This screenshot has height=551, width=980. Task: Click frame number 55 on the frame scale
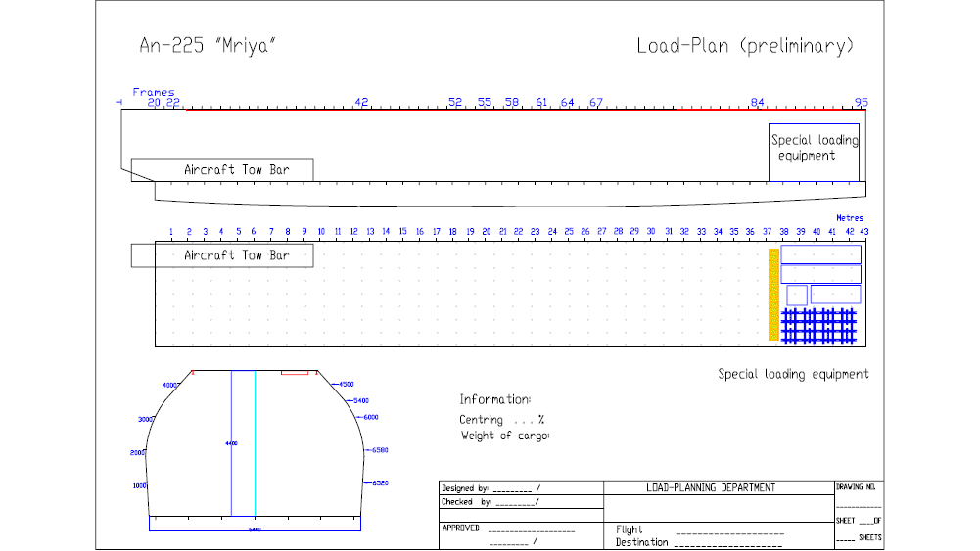(485, 102)
